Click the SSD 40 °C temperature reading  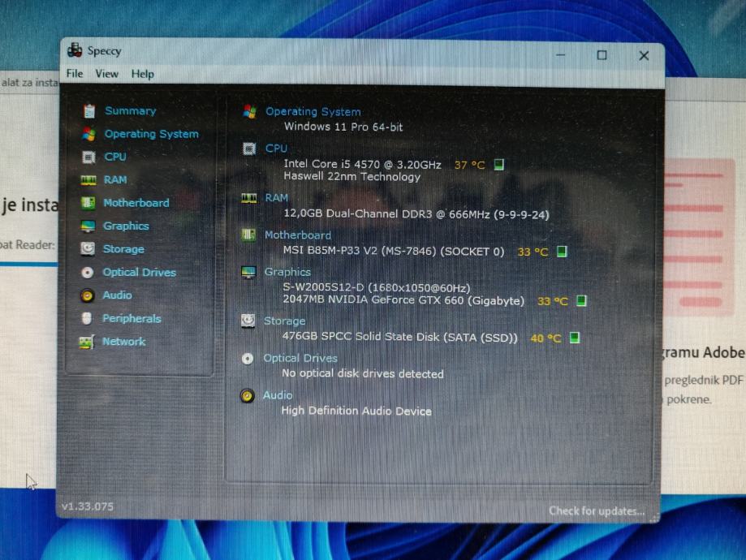(x=545, y=338)
